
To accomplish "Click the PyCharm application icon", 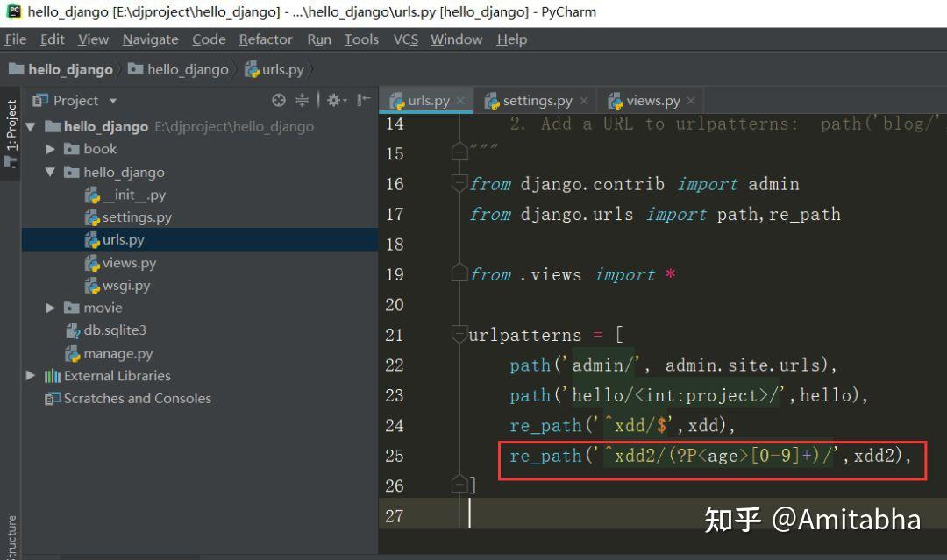I will 13,11.
